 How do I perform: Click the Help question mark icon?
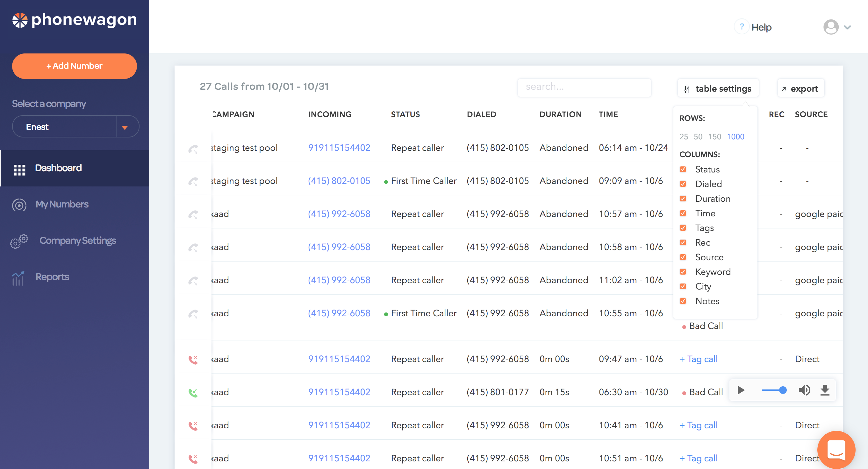tap(742, 27)
